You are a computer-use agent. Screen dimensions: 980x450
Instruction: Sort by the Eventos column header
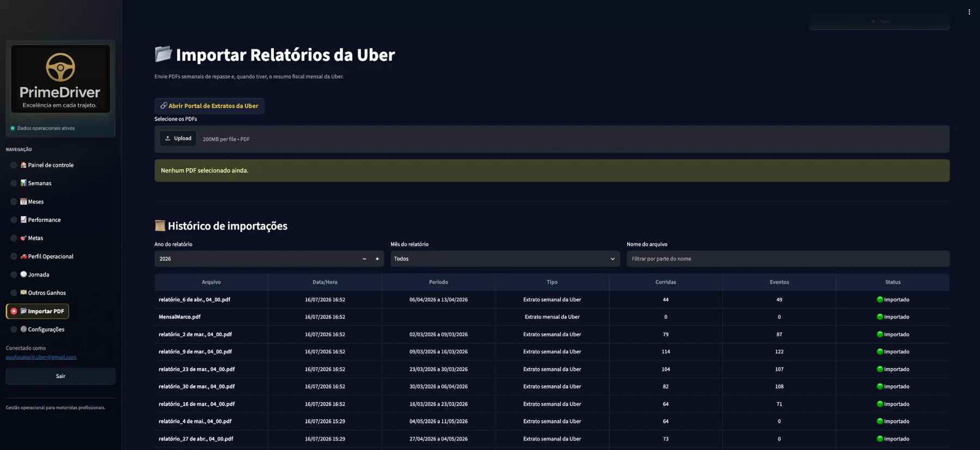click(x=779, y=282)
